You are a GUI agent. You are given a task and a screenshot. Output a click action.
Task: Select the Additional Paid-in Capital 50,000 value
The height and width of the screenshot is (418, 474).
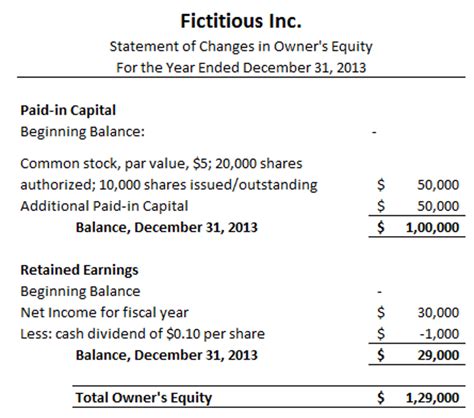click(438, 206)
